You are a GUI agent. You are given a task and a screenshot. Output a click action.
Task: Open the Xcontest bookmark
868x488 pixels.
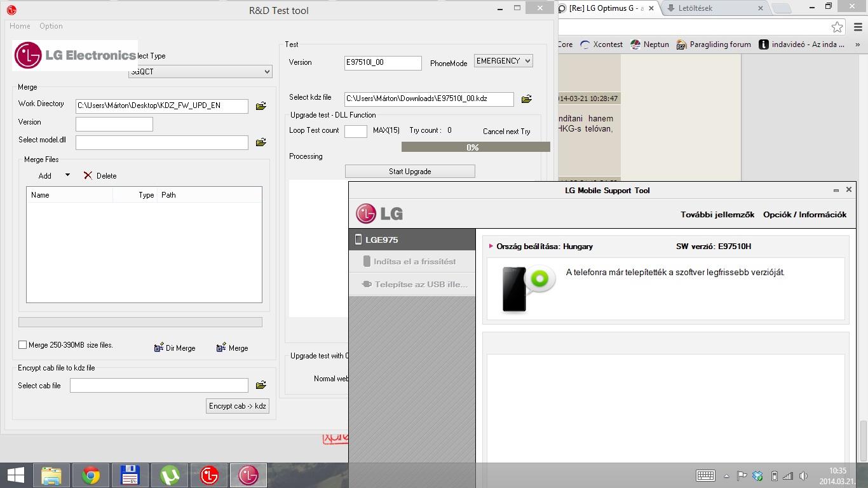click(601, 44)
